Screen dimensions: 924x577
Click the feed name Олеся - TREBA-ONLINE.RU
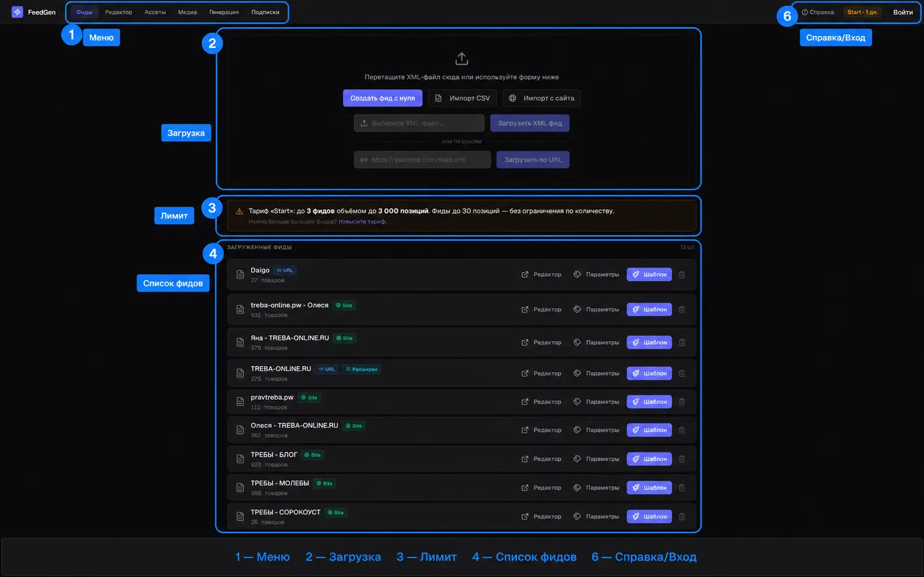(x=295, y=426)
